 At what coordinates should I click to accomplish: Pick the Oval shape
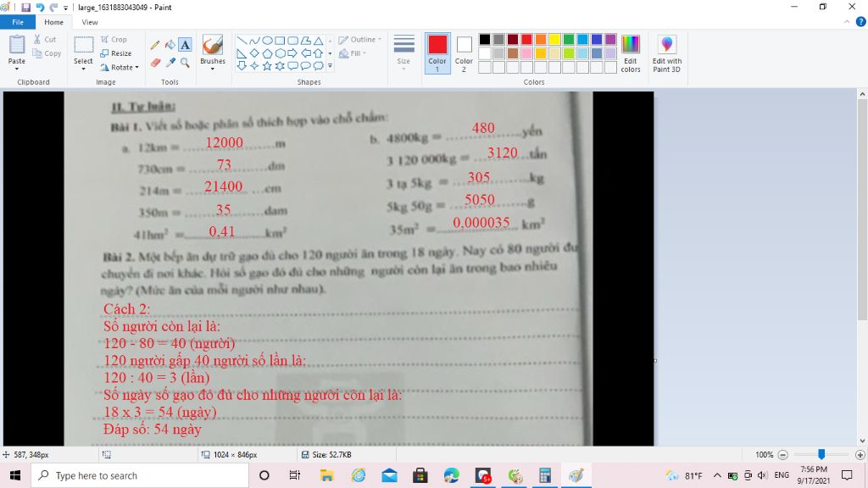(x=267, y=41)
